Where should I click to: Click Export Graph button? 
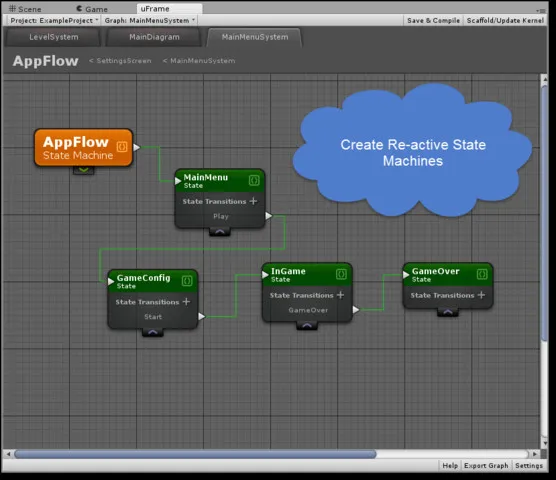click(486, 465)
